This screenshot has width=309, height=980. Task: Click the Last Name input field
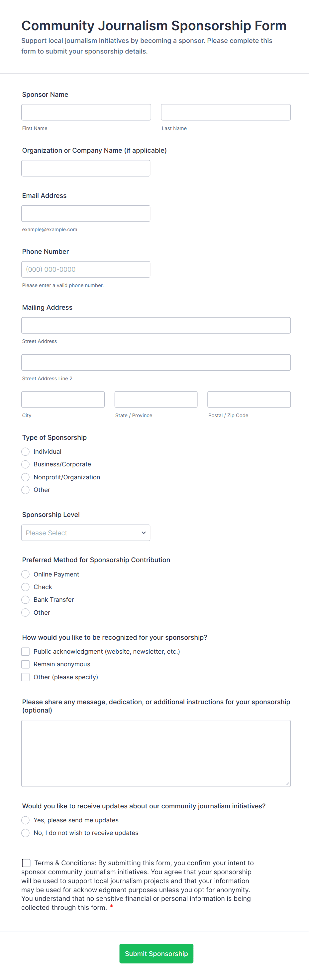[225, 112]
